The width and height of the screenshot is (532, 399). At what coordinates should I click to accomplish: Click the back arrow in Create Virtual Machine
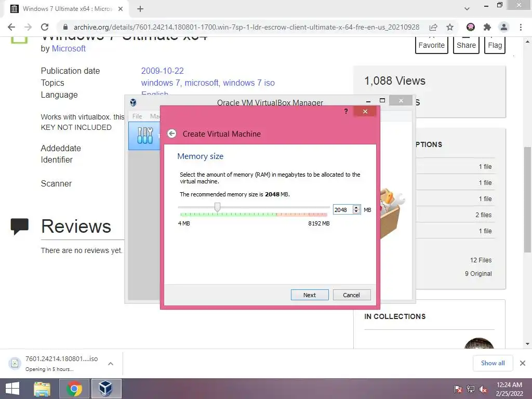click(171, 134)
